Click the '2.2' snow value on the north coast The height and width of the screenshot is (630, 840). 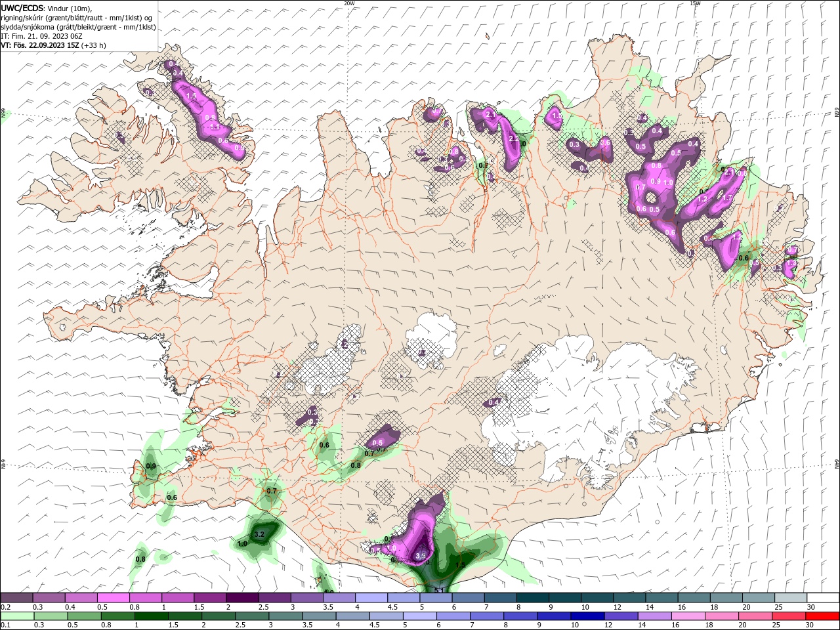(x=514, y=138)
